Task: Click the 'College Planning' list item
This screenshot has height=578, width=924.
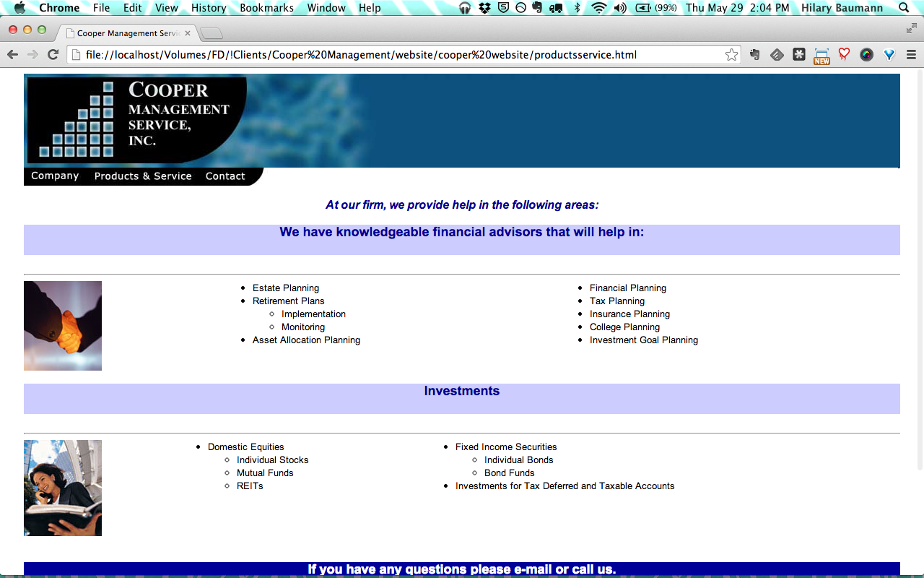Action: [x=624, y=327]
